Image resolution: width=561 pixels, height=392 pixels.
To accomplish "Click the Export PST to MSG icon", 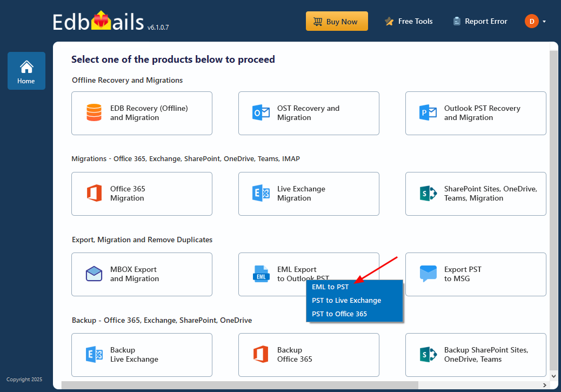I will tap(428, 274).
